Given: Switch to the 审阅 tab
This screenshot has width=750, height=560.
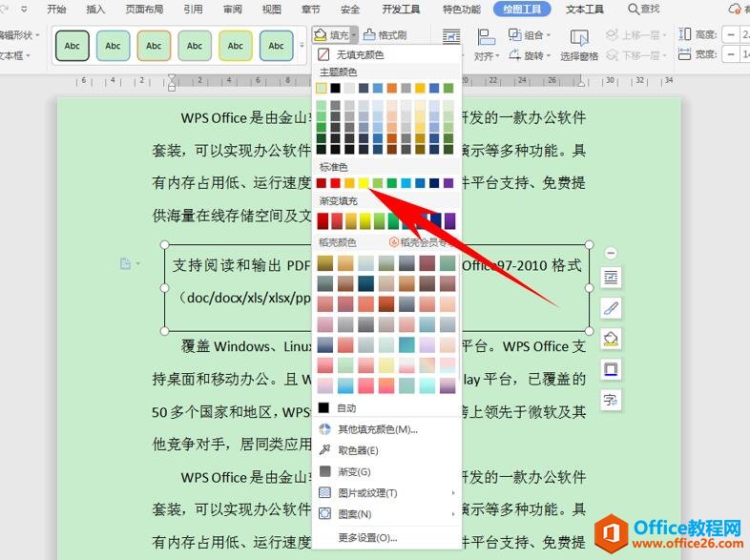Looking at the screenshot, I should [x=233, y=10].
